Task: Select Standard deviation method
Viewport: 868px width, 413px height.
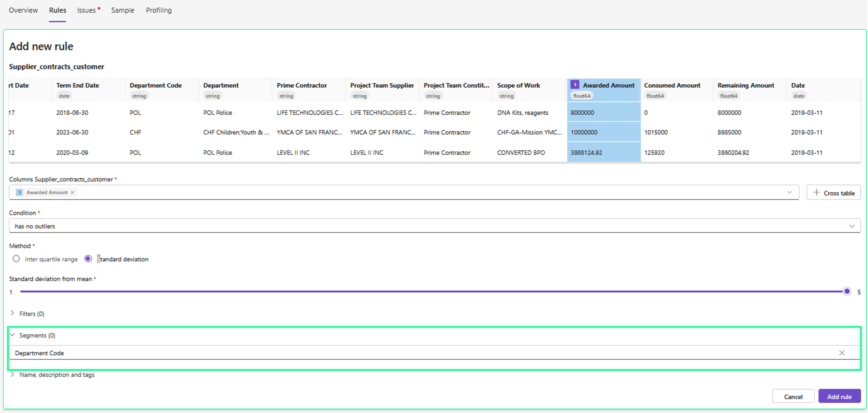Action: tap(88, 259)
